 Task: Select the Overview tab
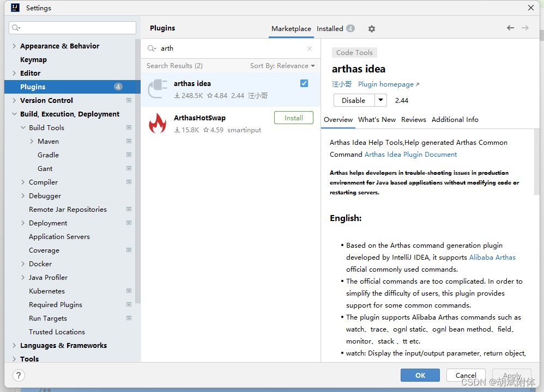(x=339, y=120)
